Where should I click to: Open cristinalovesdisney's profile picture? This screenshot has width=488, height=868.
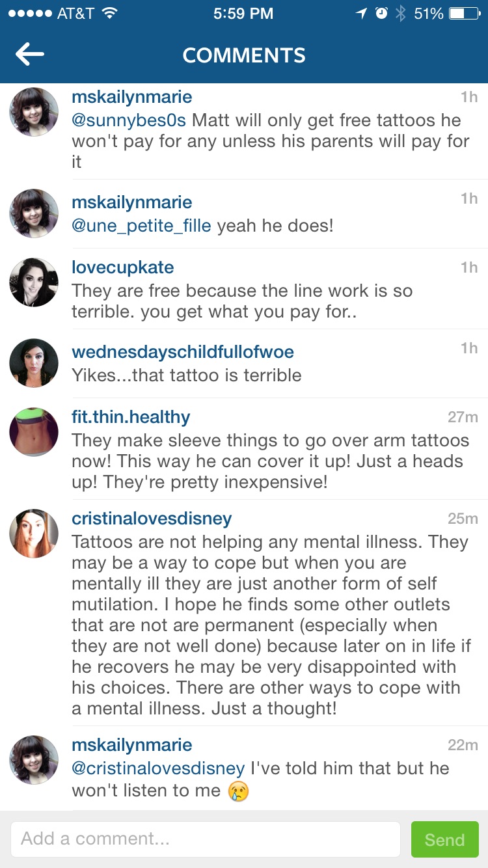(x=34, y=534)
